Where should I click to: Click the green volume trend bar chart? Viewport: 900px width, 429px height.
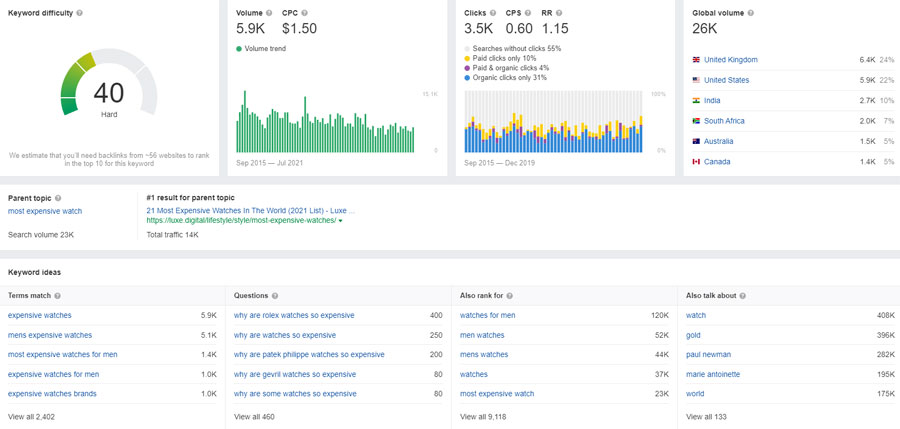325,122
